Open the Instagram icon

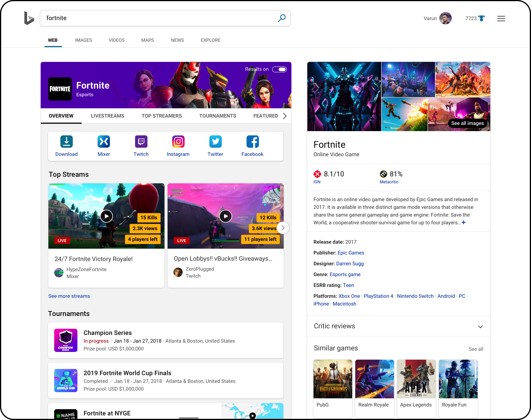[x=178, y=141]
